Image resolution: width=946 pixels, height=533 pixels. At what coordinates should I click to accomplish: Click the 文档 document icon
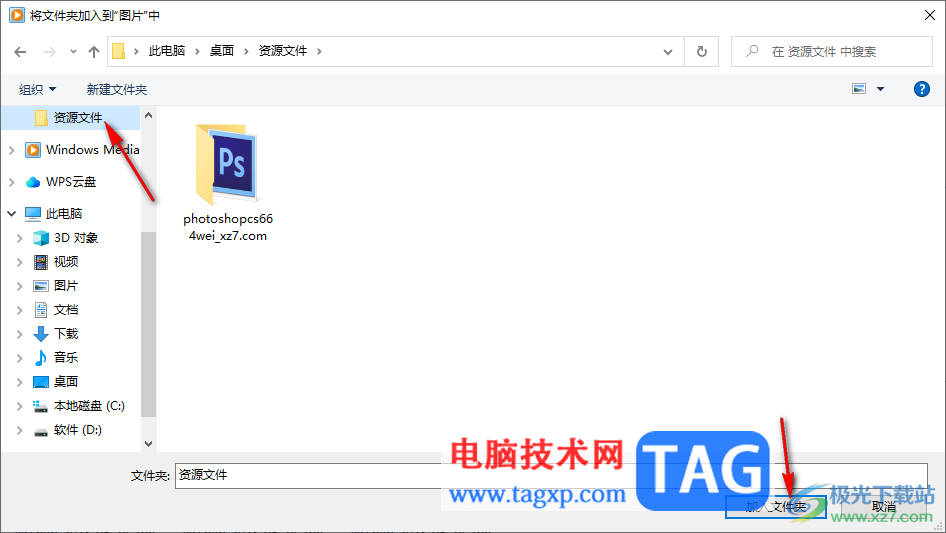pyautogui.click(x=40, y=310)
